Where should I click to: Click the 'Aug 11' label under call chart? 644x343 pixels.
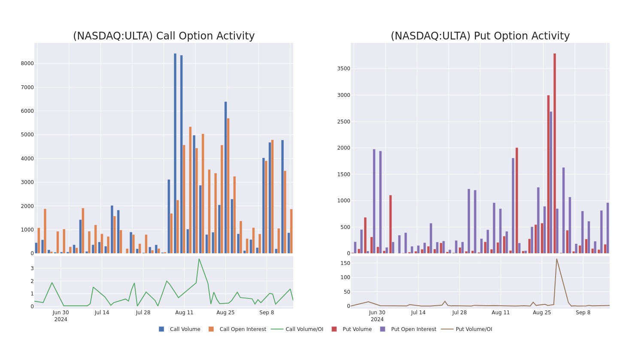point(184,313)
